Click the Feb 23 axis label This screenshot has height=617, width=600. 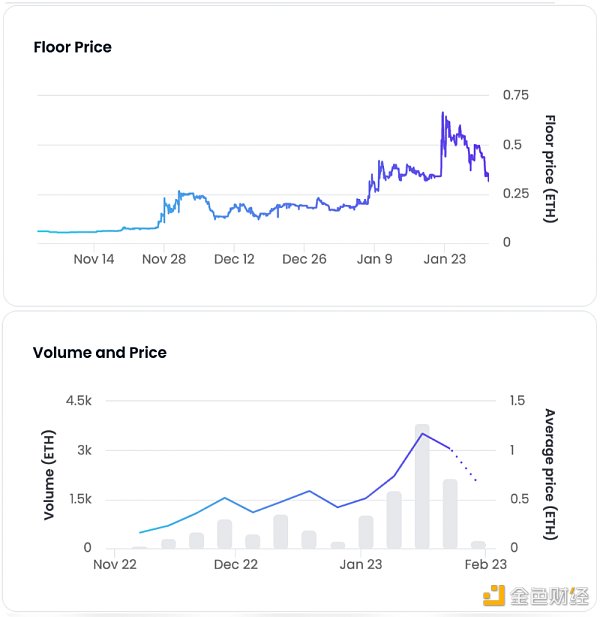(x=484, y=565)
